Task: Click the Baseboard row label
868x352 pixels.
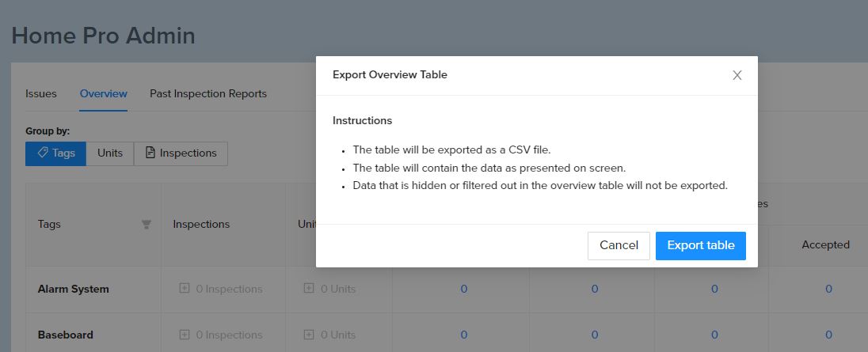Action: (x=65, y=335)
